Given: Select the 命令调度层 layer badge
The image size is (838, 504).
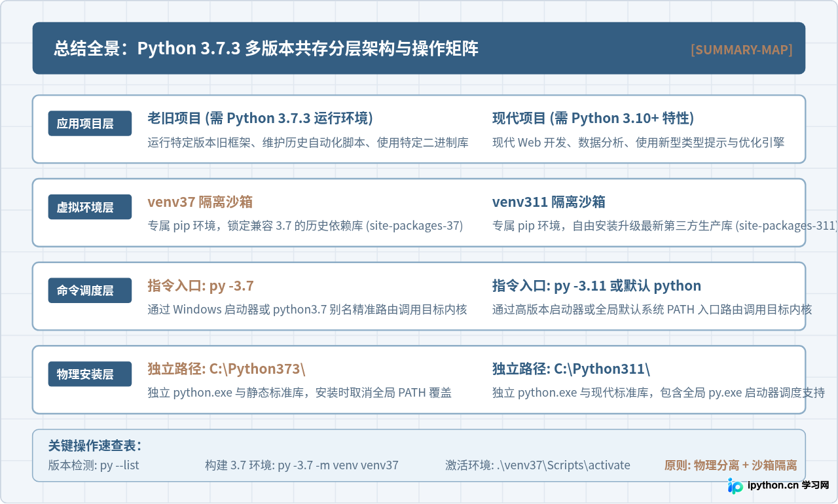Looking at the screenshot, I should (x=90, y=291).
